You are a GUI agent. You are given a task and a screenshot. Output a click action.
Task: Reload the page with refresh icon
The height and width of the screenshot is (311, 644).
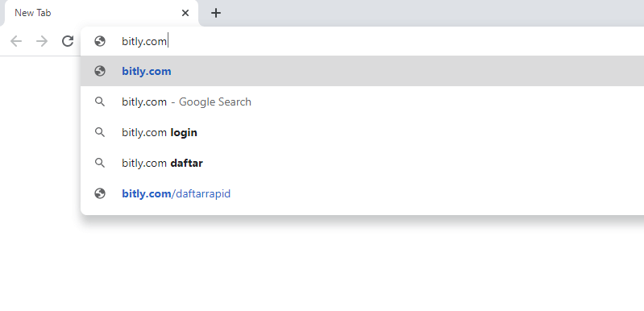point(68,41)
